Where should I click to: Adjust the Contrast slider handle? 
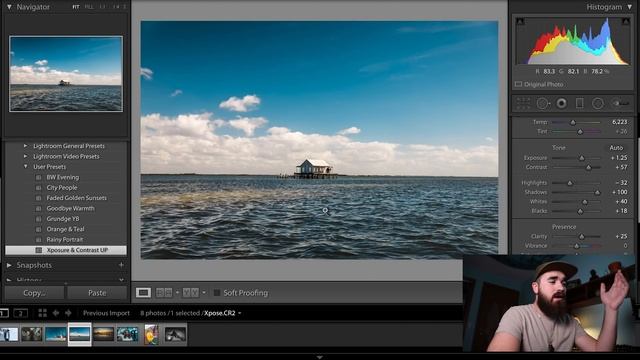[589, 167]
